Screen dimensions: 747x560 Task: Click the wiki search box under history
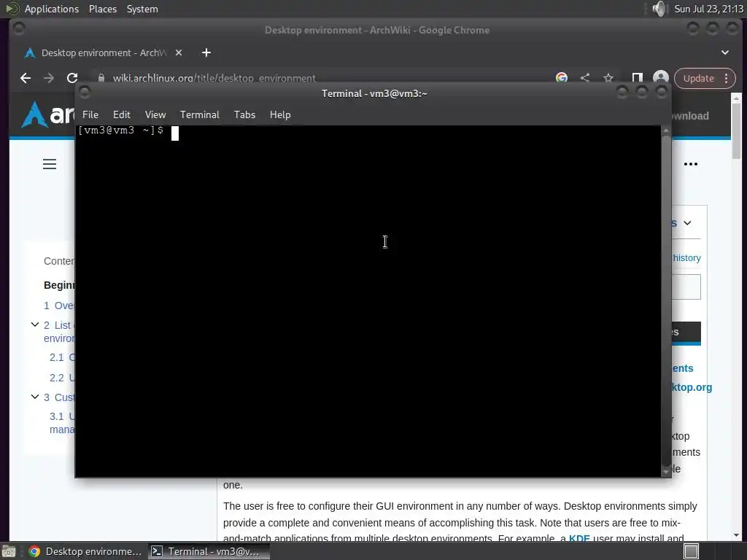click(x=686, y=287)
